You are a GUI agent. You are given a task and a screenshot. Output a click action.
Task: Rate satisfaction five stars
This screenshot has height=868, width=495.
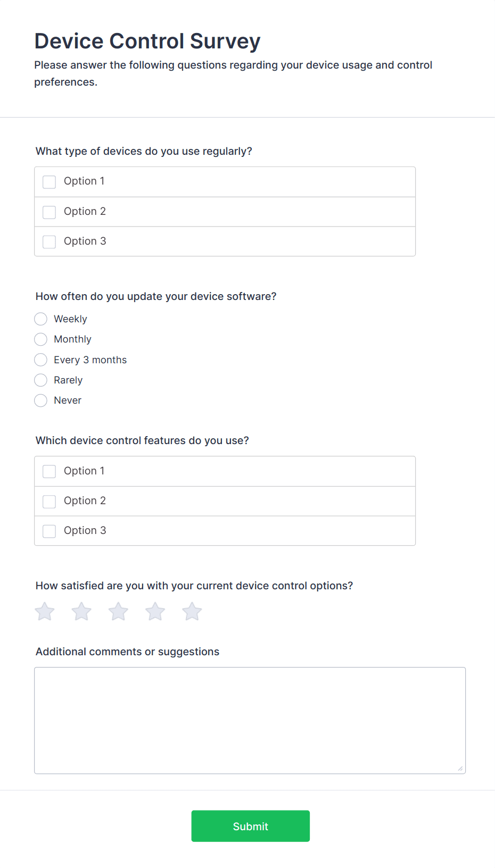pos(192,612)
